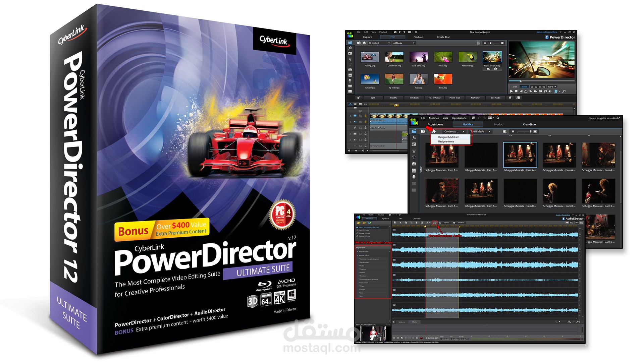
Task: Open All Content dropdown, English window
Action: pos(379,43)
